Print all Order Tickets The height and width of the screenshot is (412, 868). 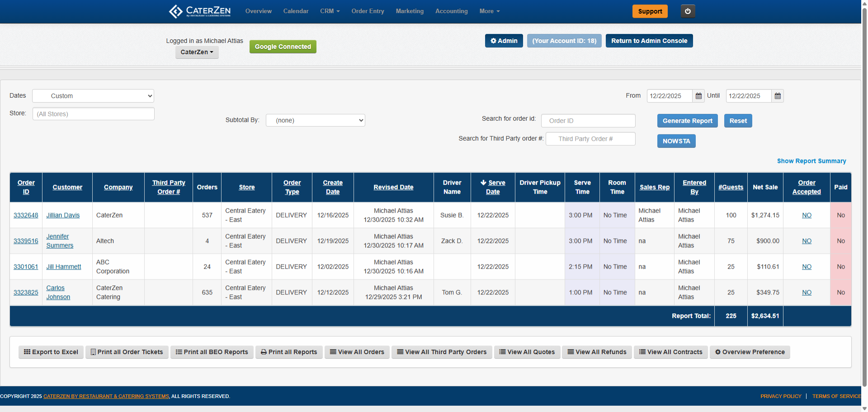click(127, 352)
